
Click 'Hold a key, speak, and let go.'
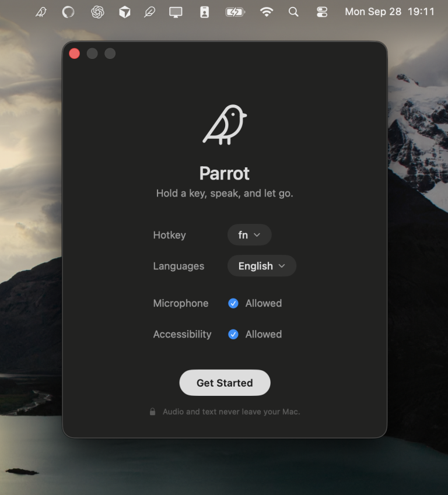pyautogui.click(x=225, y=193)
